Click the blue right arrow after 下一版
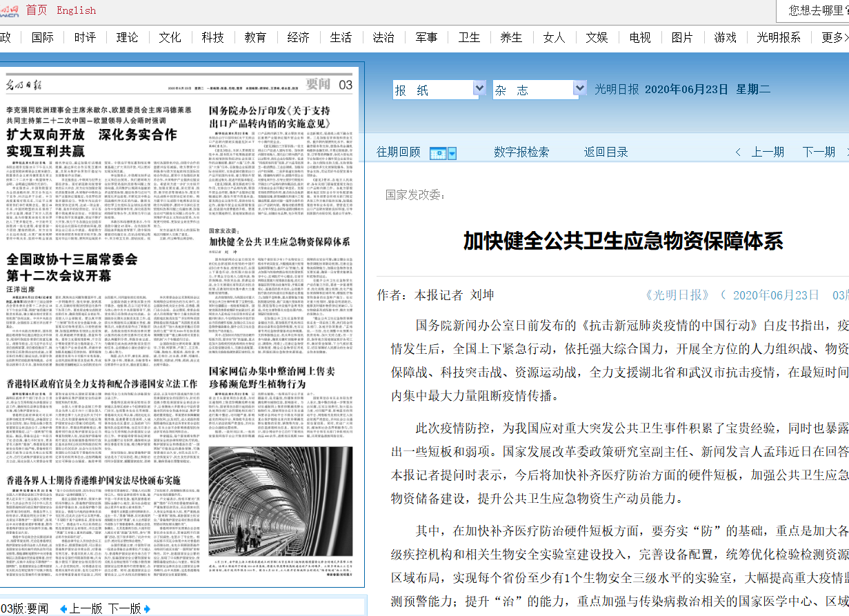849x616 pixels. point(146,608)
